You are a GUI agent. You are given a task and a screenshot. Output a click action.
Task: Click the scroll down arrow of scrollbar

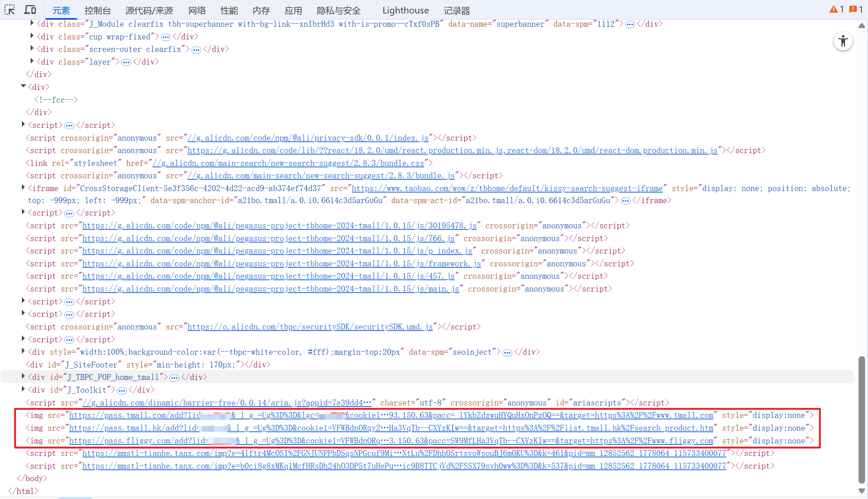click(862, 491)
